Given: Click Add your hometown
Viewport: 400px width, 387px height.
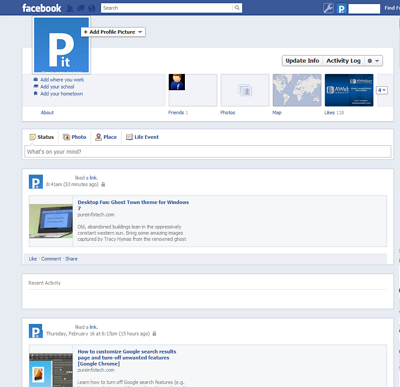Looking at the screenshot, I should click(62, 94).
